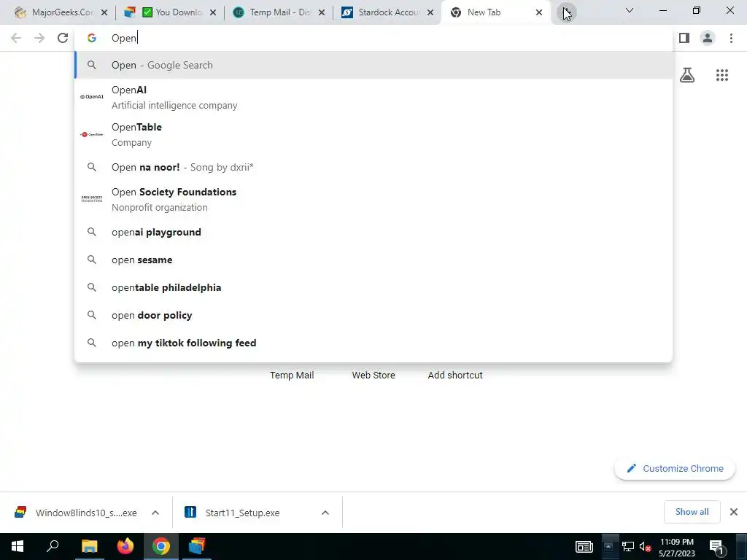This screenshot has width=747, height=560.
Task: Select the openai playground suggestion
Action: coord(373,233)
